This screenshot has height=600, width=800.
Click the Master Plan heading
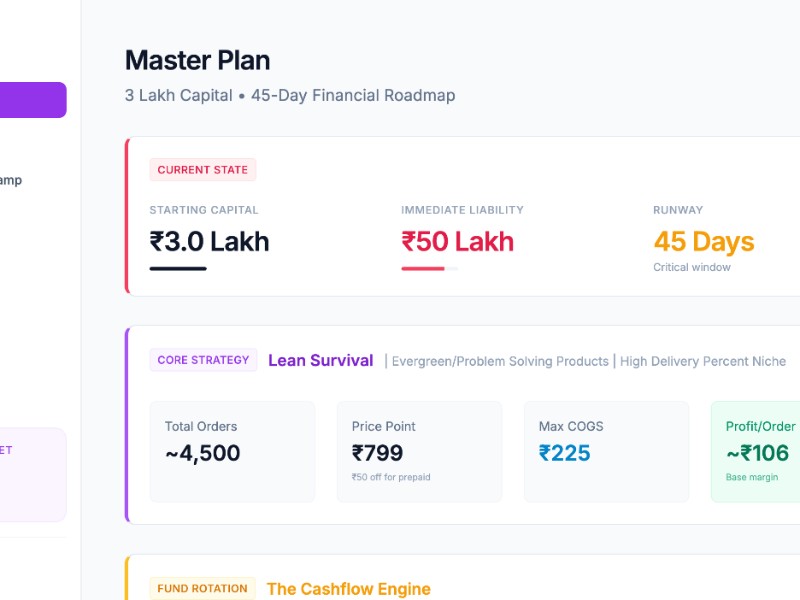coord(197,60)
